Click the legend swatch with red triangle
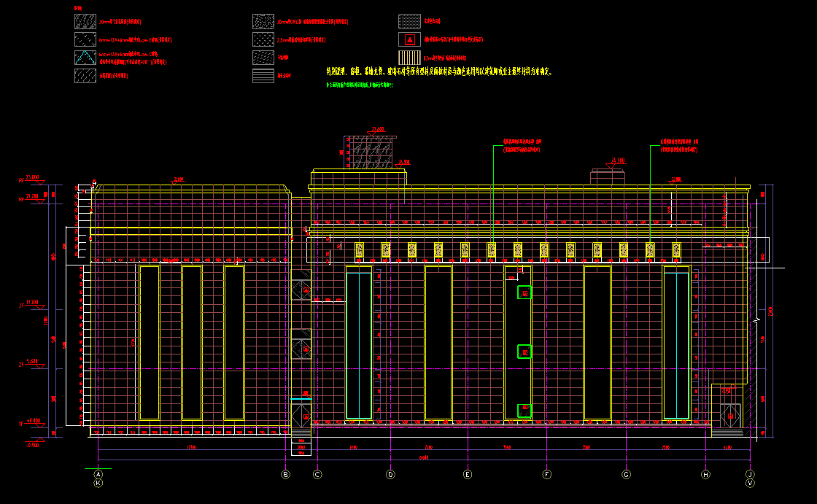 (x=409, y=39)
